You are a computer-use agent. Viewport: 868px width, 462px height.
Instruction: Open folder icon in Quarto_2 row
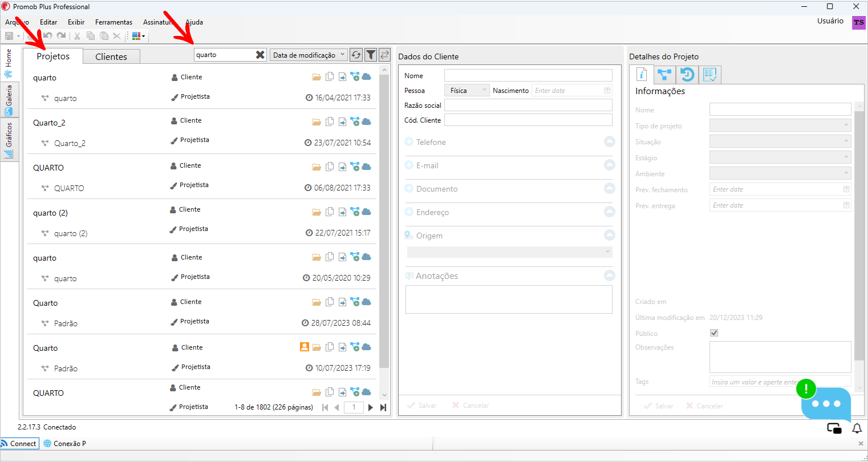[x=317, y=121]
